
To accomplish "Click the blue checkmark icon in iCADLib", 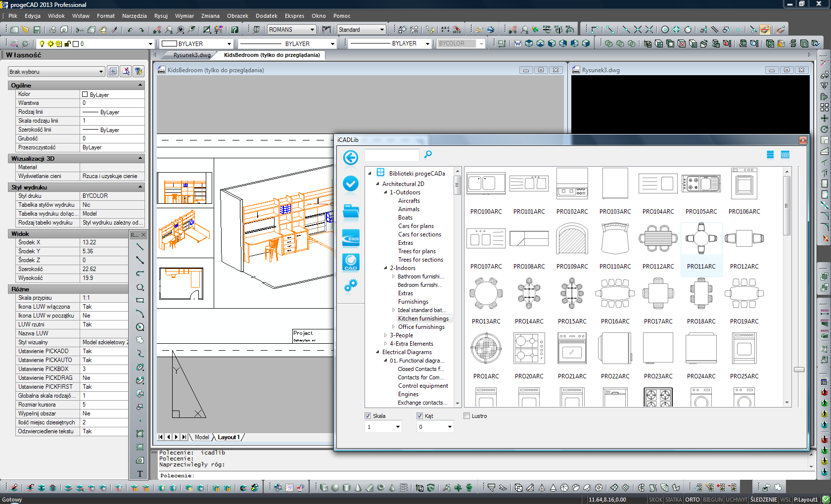I will click(351, 184).
